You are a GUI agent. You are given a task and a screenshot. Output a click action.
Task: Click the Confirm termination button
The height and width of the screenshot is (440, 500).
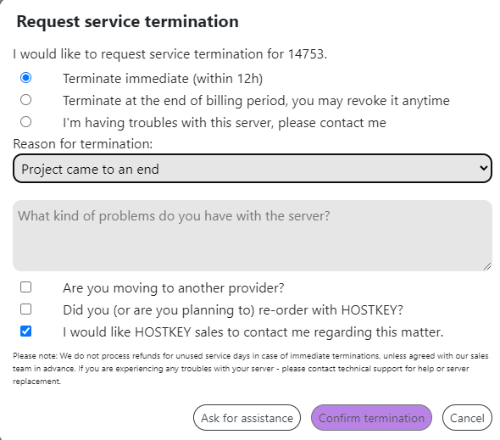371,418
